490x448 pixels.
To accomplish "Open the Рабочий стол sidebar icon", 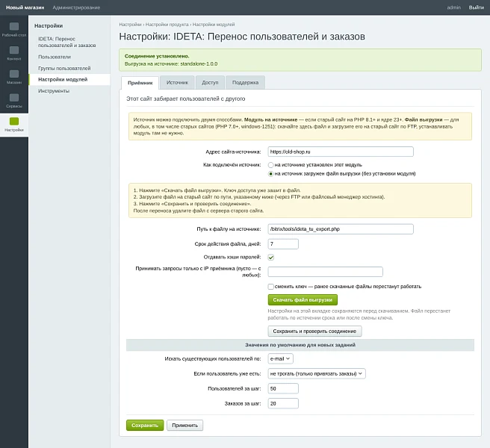I will pyautogui.click(x=14, y=30).
